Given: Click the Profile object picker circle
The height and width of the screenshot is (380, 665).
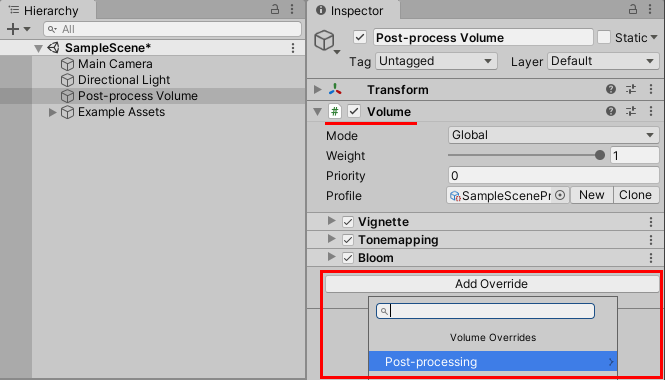Looking at the screenshot, I should [560, 196].
